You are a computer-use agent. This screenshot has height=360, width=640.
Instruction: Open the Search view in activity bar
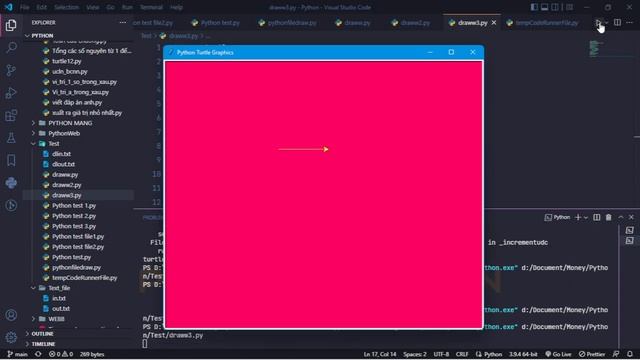(11, 48)
